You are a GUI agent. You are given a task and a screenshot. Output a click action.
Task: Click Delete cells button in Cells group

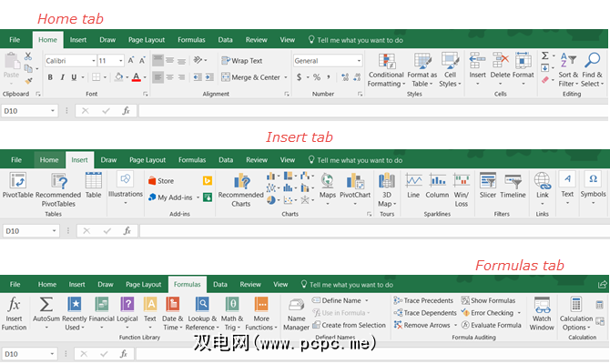pos(501,69)
